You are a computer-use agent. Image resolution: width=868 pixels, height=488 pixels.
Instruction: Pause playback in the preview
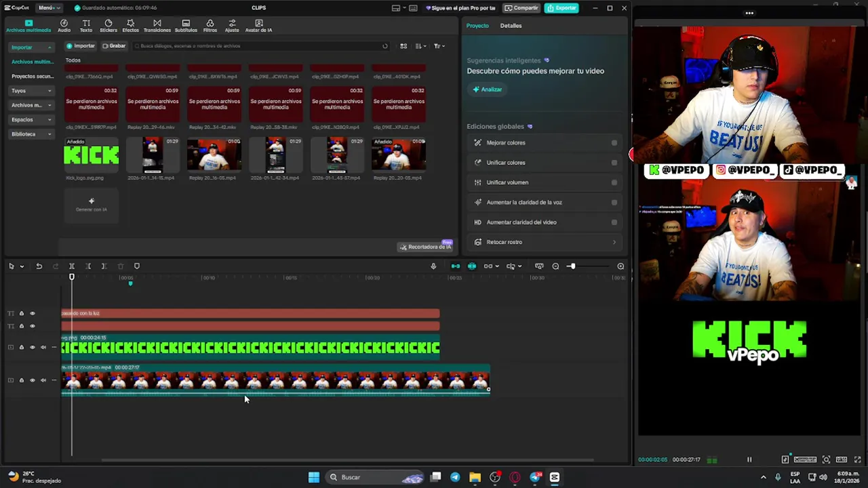(x=749, y=460)
